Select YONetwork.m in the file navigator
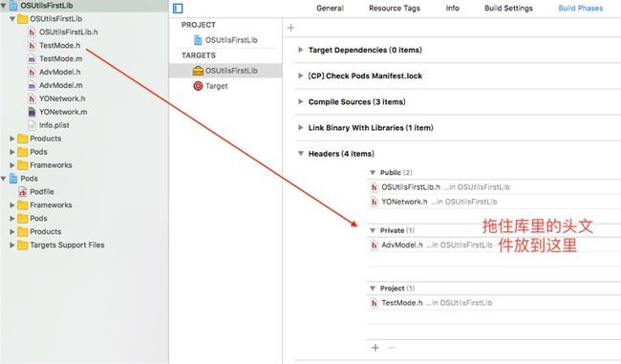621x364 pixels. [63, 112]
